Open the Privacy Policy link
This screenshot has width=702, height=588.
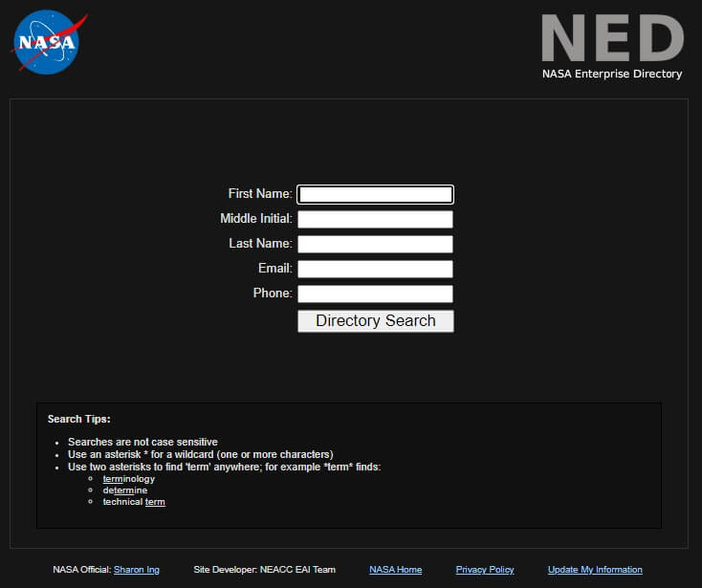pos(485,570)
